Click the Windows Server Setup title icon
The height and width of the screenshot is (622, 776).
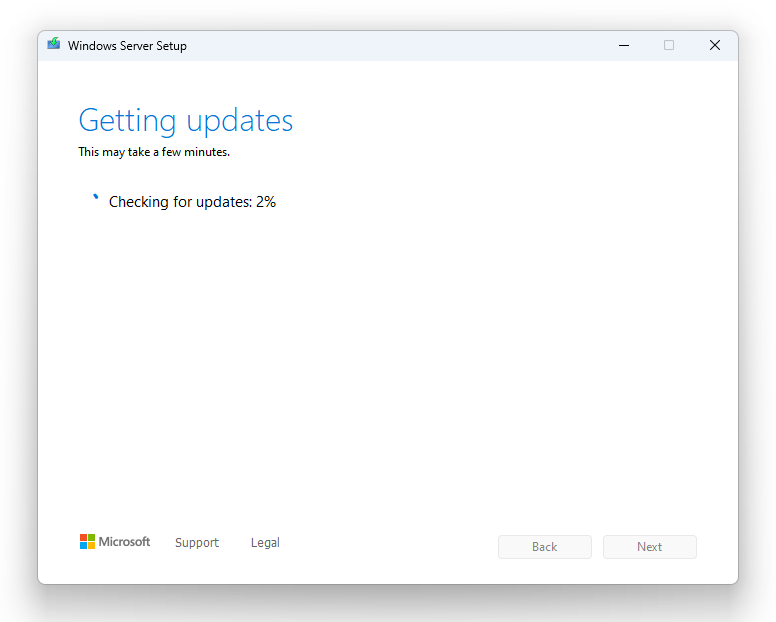tap(53, 44)
